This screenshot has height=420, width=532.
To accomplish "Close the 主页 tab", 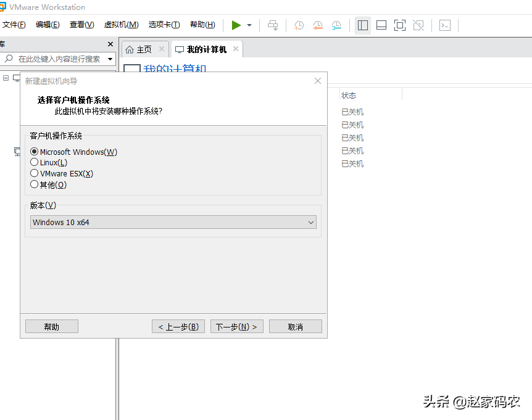I will (x=162, y=49).
